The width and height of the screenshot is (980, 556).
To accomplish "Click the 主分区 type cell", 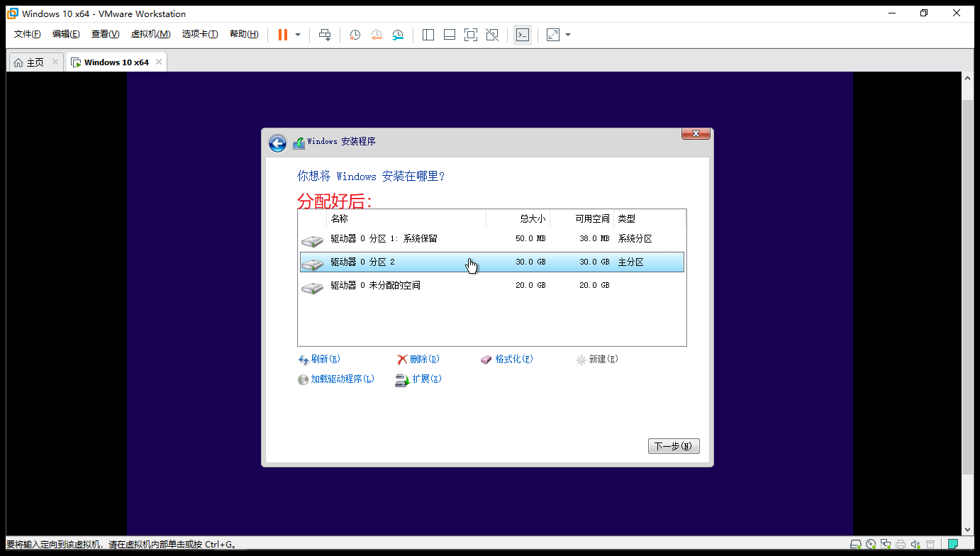I will pyautogui.click(x=630, y=262).
